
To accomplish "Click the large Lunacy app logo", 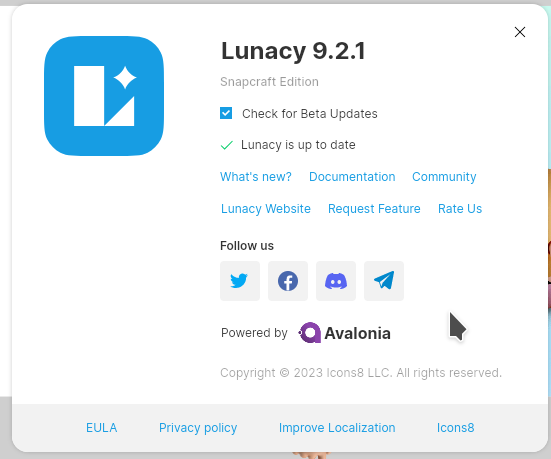I will [x=104, y=96].
